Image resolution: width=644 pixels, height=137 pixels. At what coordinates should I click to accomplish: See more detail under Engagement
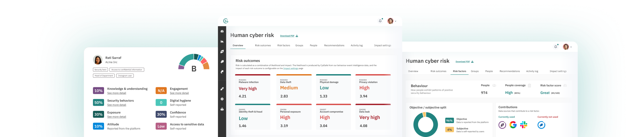pyautogui.click(x=179, y=93)
